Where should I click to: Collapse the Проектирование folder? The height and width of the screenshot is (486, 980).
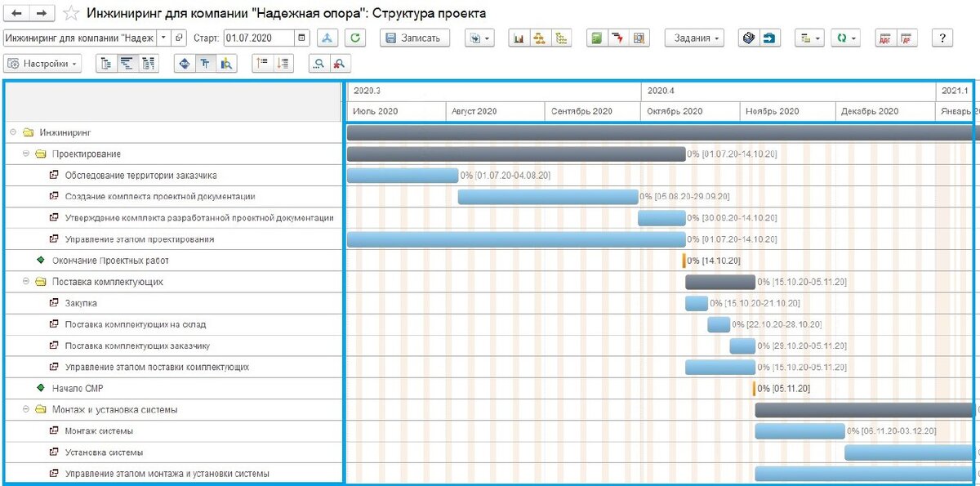tap(26, 154)
